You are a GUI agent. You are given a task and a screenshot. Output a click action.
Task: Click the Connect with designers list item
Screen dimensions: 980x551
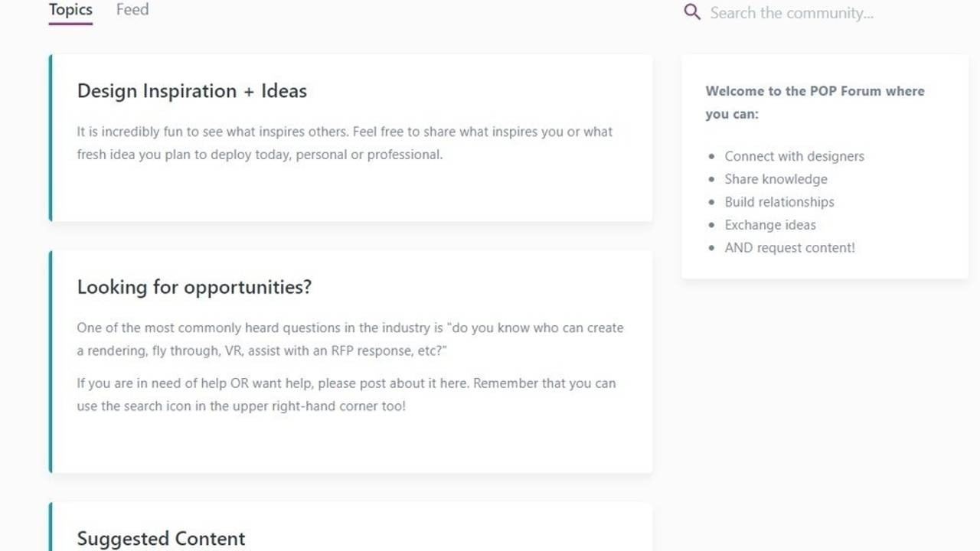[x=794, y=156]
